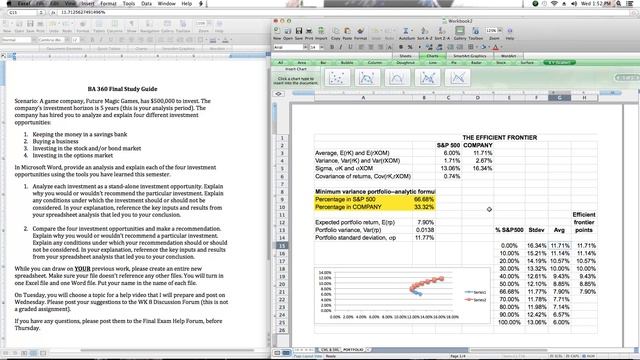Insert smooth lined scatter chart thumbnail
640x360 pixels.
(397, 78)
